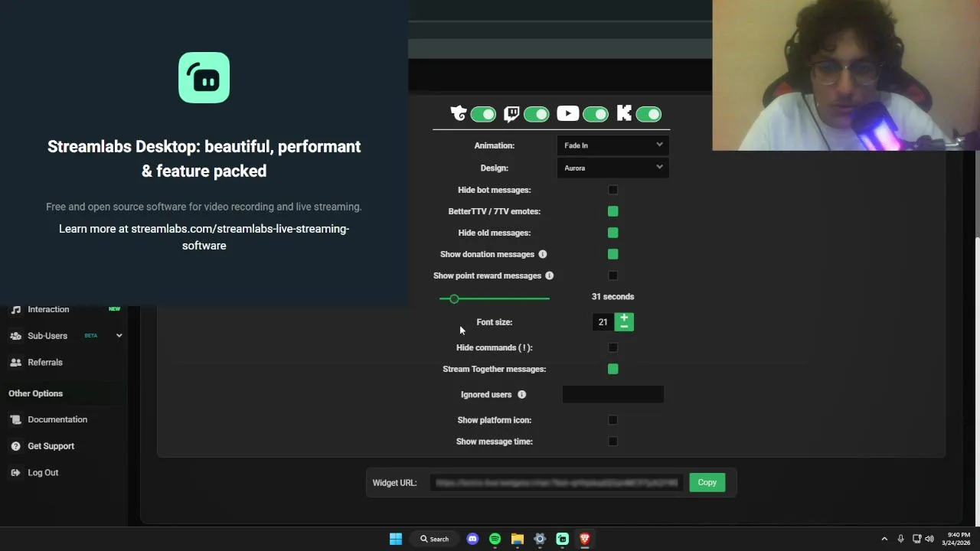Enable Show platform icon checkbox

(613, 420)
